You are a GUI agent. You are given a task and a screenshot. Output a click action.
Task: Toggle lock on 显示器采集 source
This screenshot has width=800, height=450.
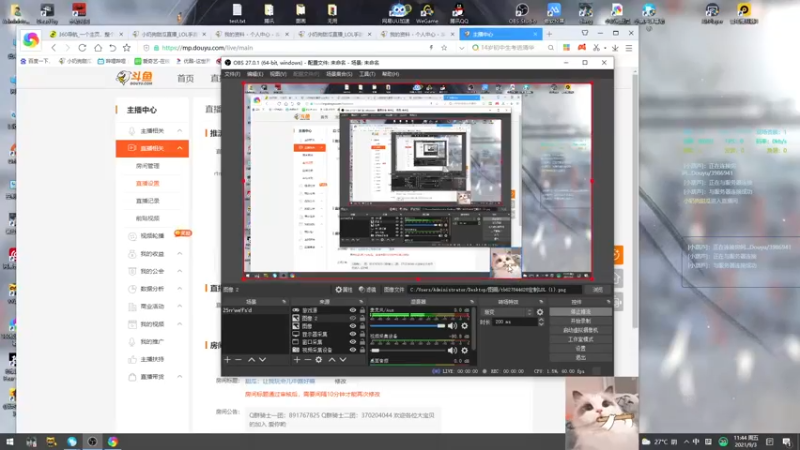362,334
